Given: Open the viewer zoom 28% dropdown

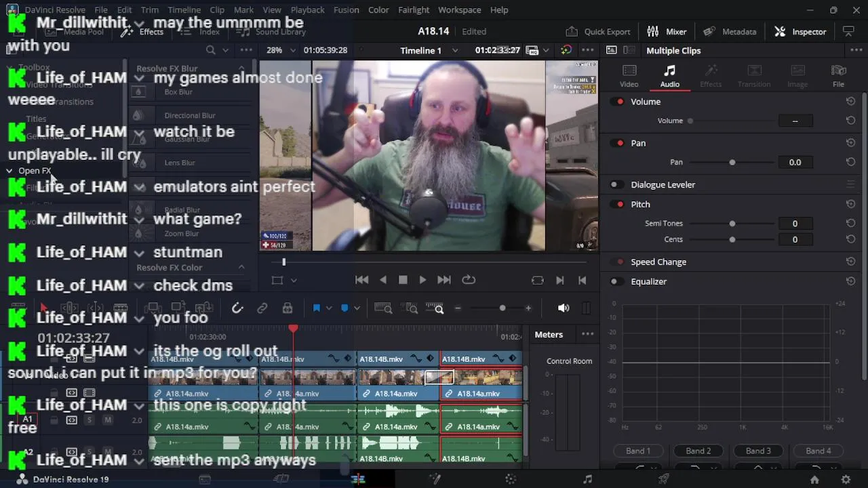Looking at the screenshot, I should pyautogui.click(x=292, y=50).
